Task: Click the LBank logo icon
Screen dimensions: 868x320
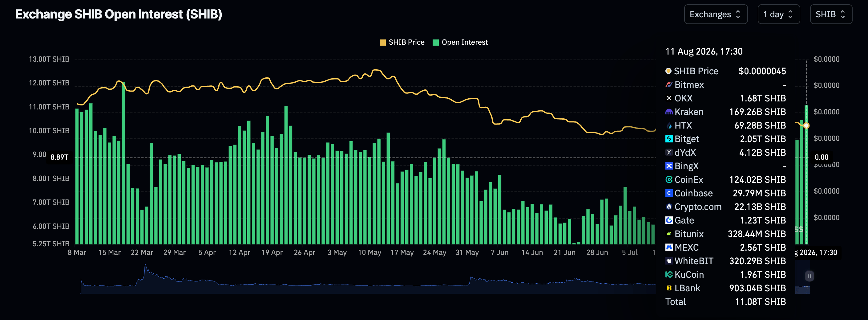Action: tap(669, 288)
